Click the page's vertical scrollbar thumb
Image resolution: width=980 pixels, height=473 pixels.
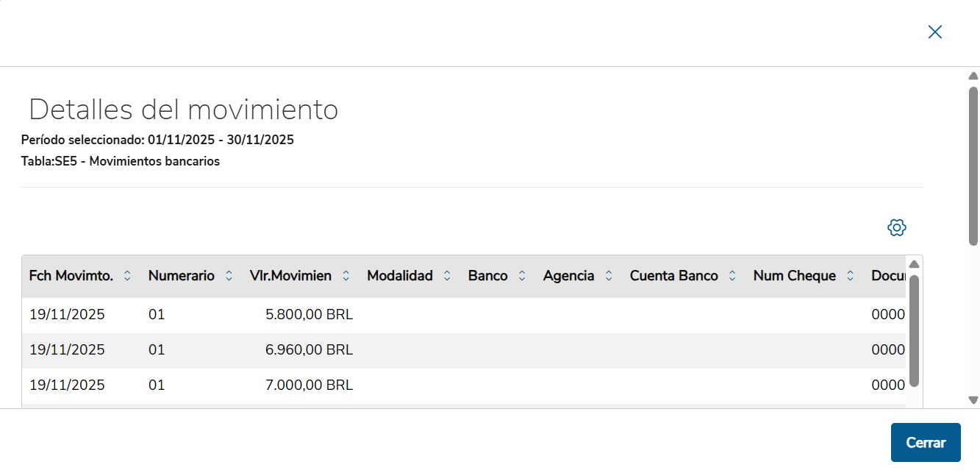pyautogui.click(x=973, y=166)
